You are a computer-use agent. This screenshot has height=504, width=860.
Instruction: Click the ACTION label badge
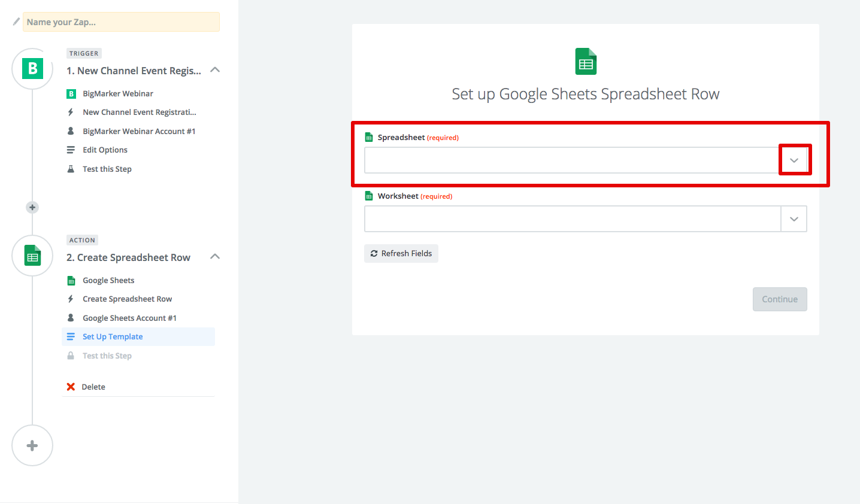pyautogui.click(x=82, y=240)
